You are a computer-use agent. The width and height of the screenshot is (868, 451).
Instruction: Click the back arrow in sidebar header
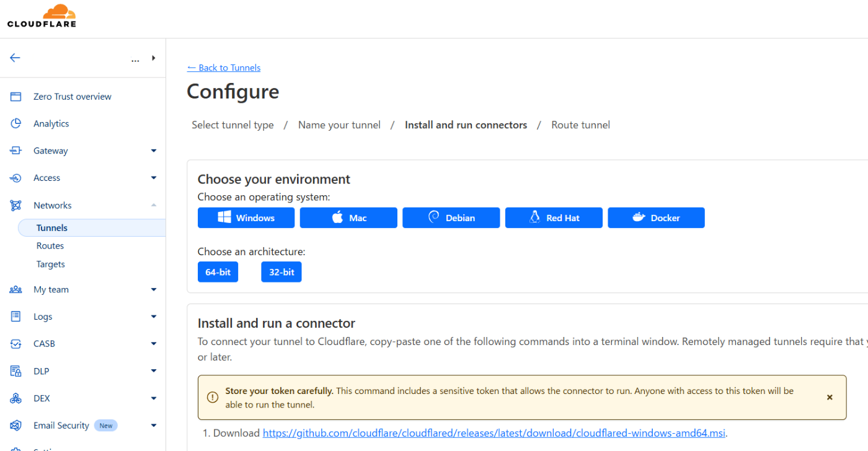point(15,58)
